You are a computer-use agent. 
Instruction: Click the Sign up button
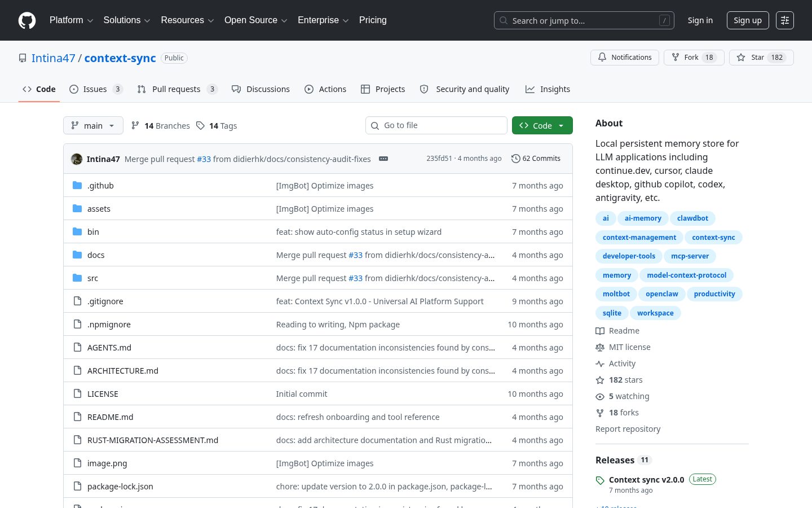pyautogui.click(x=748, y=20)
